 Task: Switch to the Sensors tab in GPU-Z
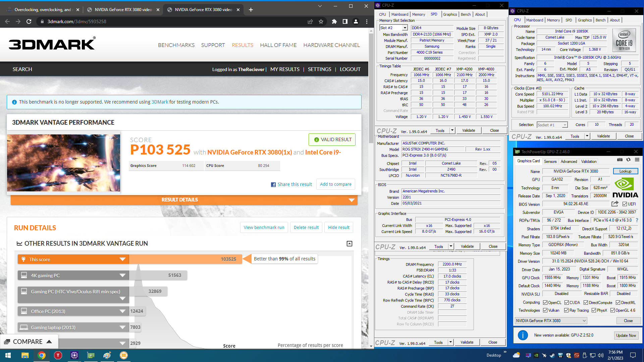550,162
